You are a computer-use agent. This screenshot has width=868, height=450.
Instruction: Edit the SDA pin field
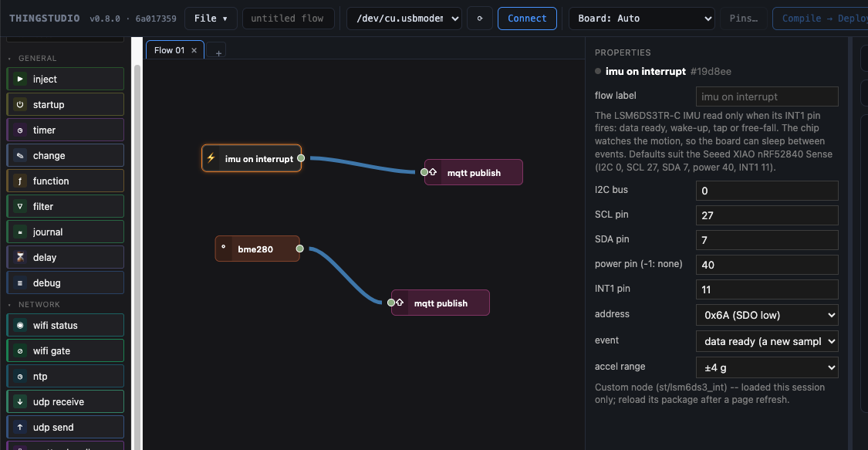tap(767, 240)
